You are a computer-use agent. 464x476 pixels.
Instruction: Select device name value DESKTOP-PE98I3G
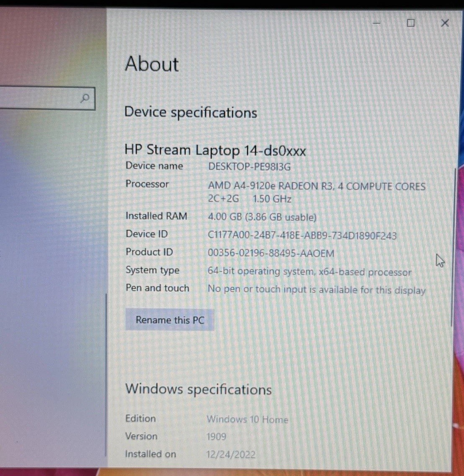[249, 167]
